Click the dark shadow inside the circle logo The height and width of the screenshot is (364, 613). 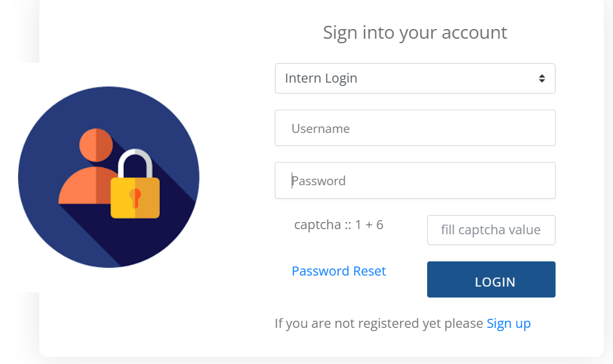pos(155,239)
